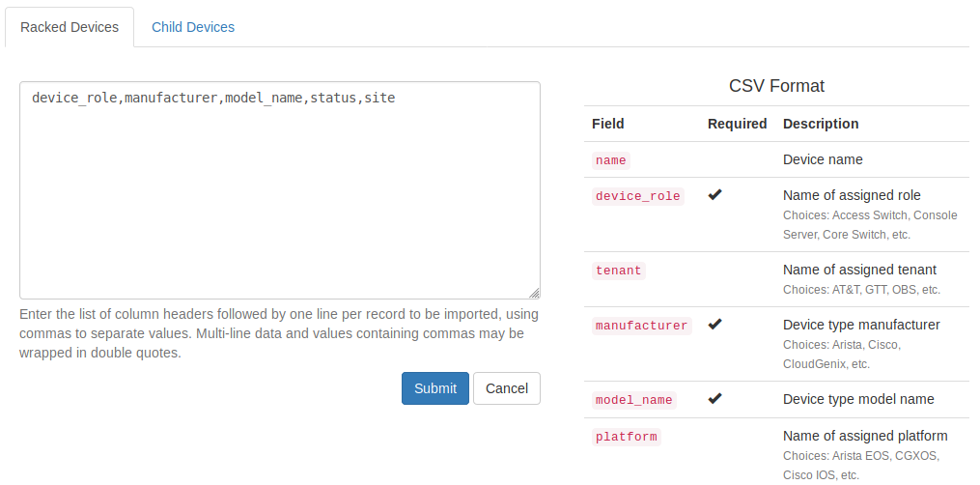
Task: Click manufacturer choices 'Arista, Cisco, CloudGenix'
Action: [x=842, y=355]
